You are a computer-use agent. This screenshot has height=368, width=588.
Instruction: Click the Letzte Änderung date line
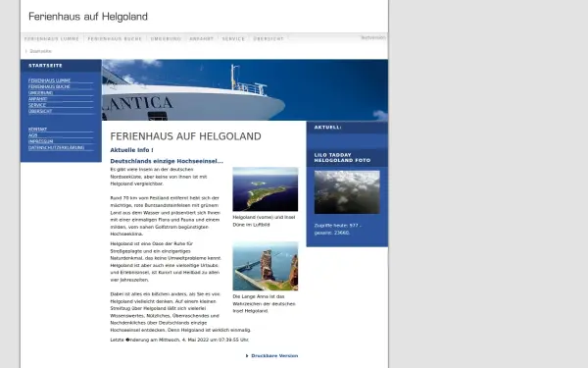point(179,340)
